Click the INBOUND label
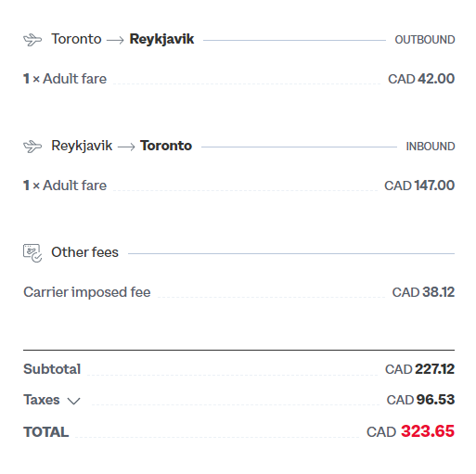This screenshot has height=474, width=476. click(431, 147)
